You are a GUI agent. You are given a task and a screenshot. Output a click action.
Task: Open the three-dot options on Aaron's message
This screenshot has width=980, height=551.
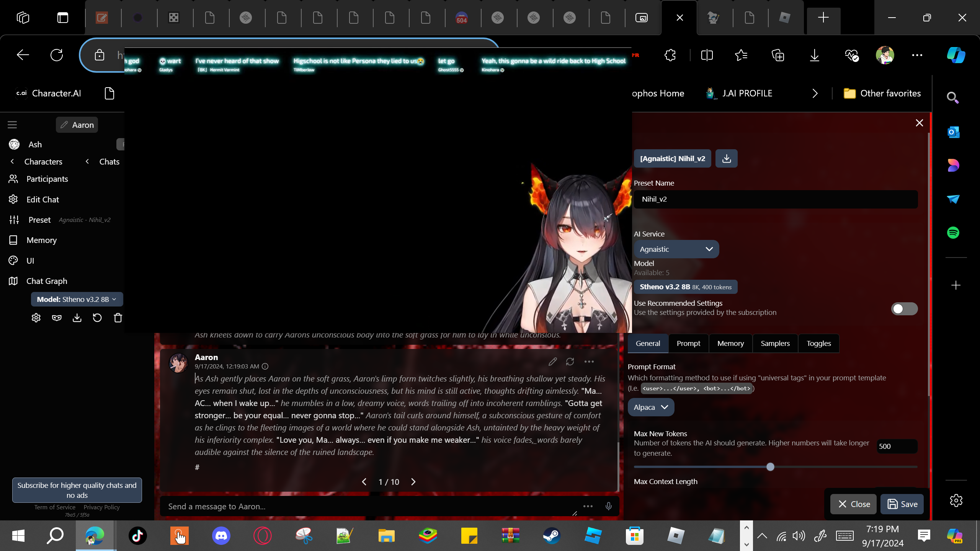[589, 362]
